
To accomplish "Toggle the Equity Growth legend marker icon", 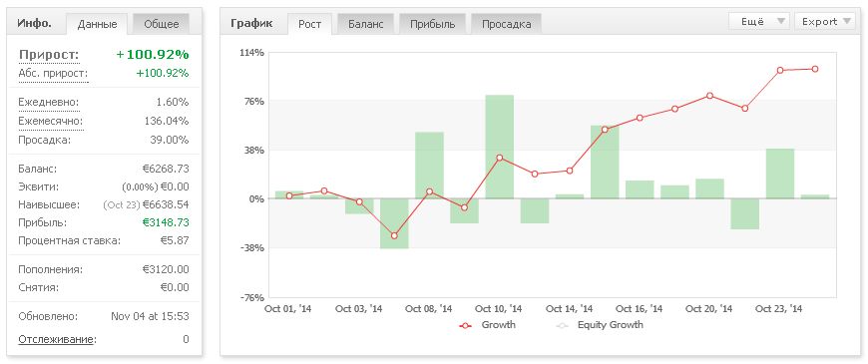I will (x=563, y=326).
